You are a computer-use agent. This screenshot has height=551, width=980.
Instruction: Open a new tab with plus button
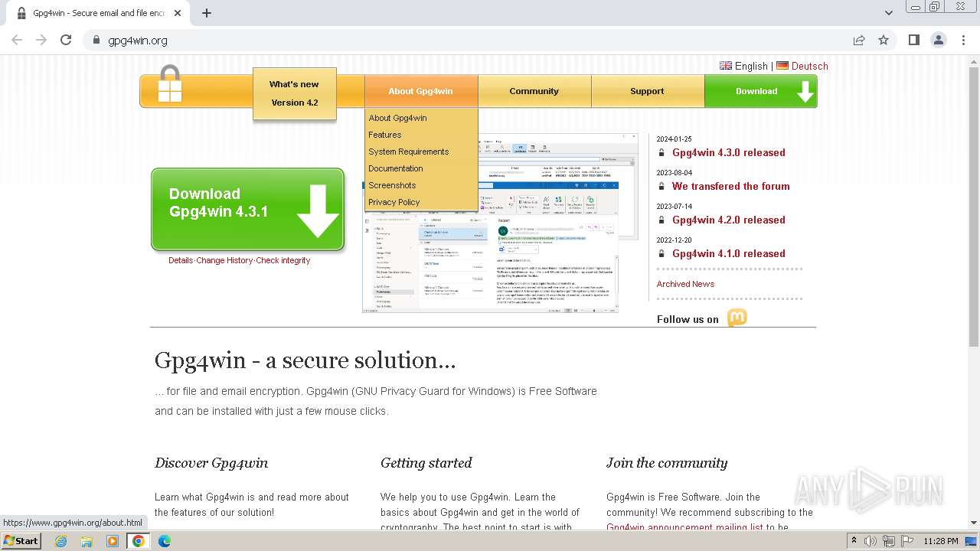pyautogui.click(x=207, y=13)
